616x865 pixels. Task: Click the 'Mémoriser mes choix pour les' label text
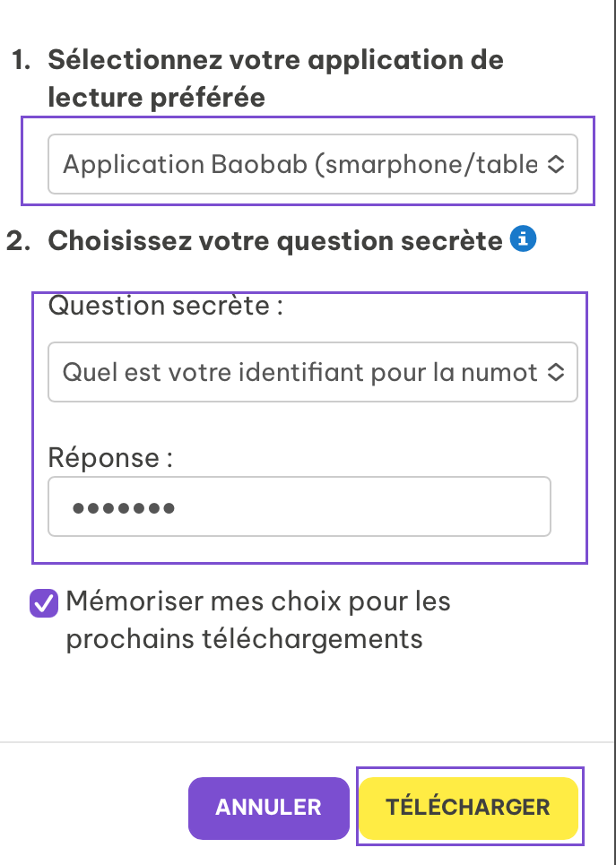click(257, 601)
